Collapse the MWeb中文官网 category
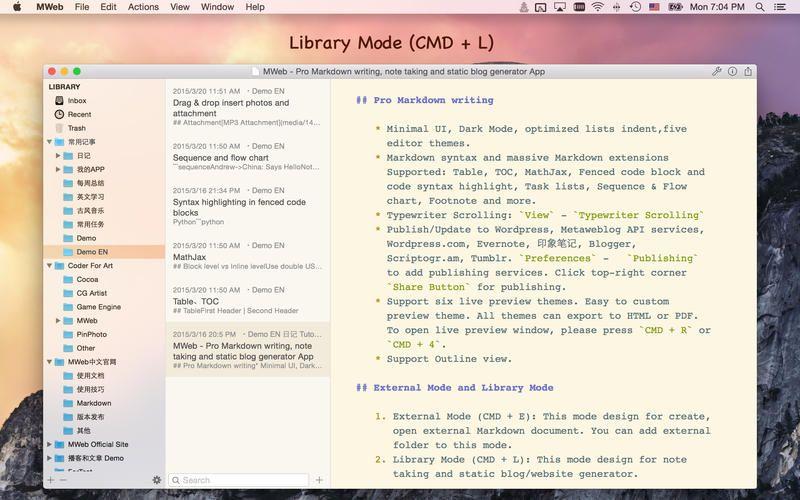 [49, 362]
